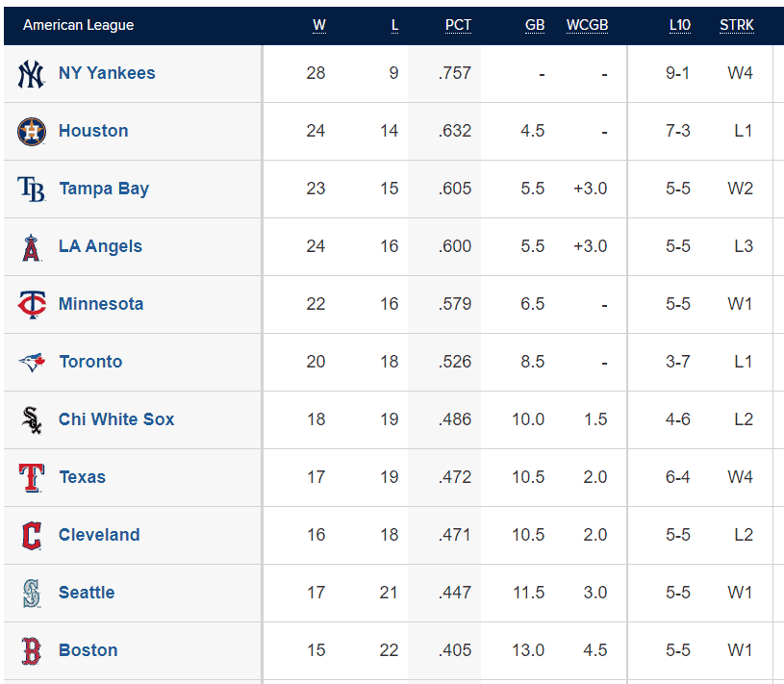This screenshot has width=784, height=684.
Task: Click the LA Angels logo icon
Action: [31, 247]
